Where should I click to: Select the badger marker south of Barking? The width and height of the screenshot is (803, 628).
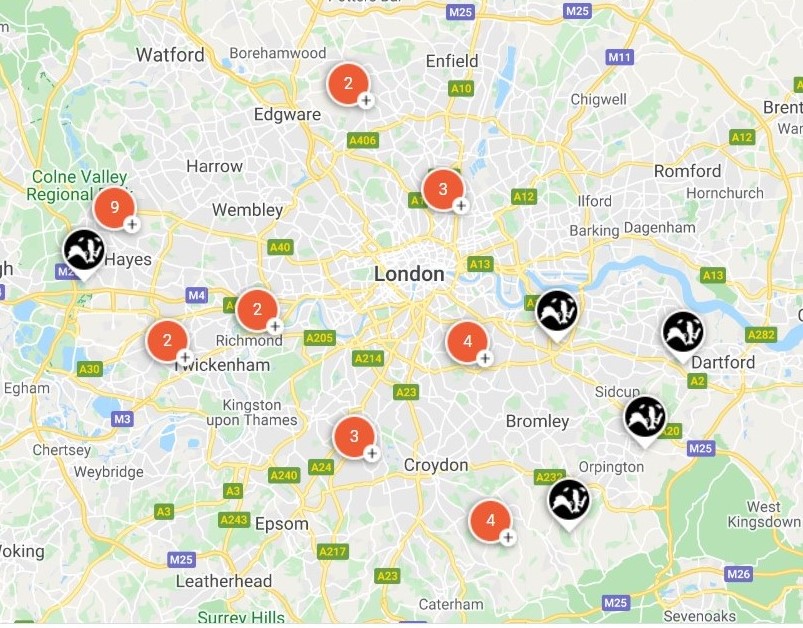pyautogui.click(x=557, y=313)
